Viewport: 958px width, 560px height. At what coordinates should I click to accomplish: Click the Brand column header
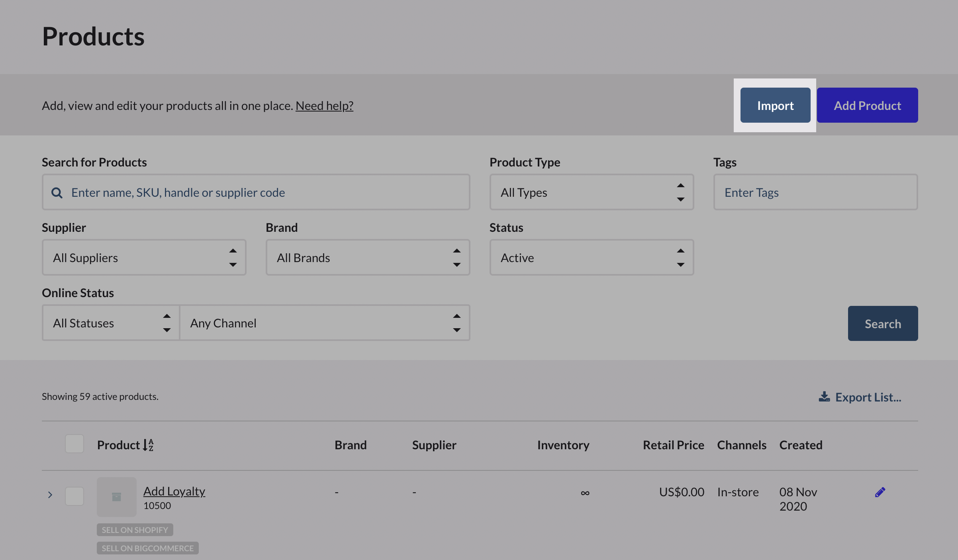coord(351,445)
